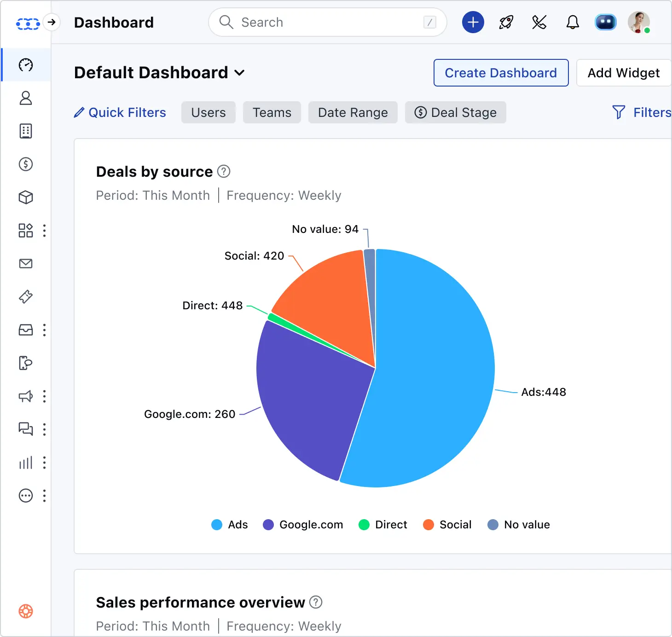672x637 pixels.
Task: Expand options dots beside megaphone icon
Action: (x=44, y=396)
